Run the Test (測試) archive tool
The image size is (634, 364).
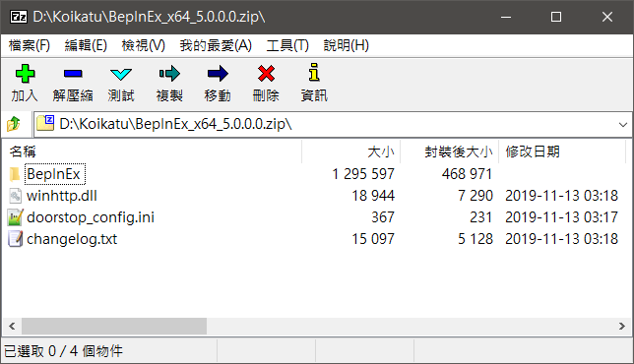[x=121, y=74]
